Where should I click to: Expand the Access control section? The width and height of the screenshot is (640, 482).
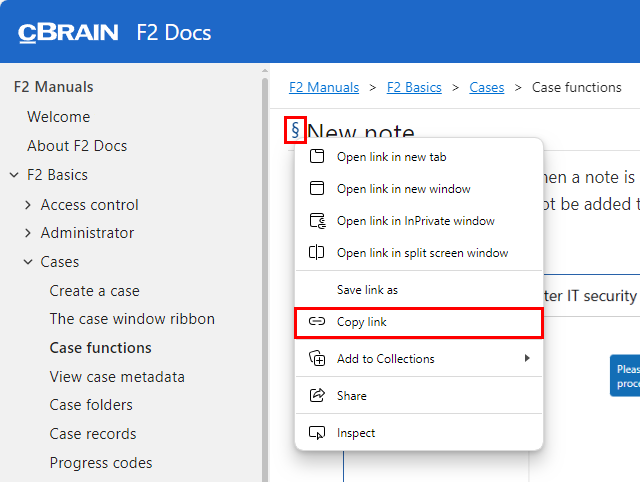[28, 205]
